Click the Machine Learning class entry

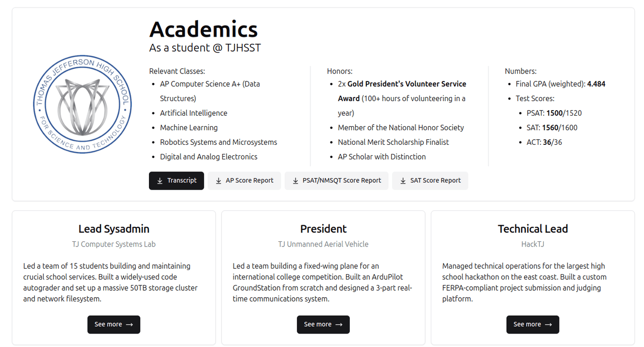[189, 128]
